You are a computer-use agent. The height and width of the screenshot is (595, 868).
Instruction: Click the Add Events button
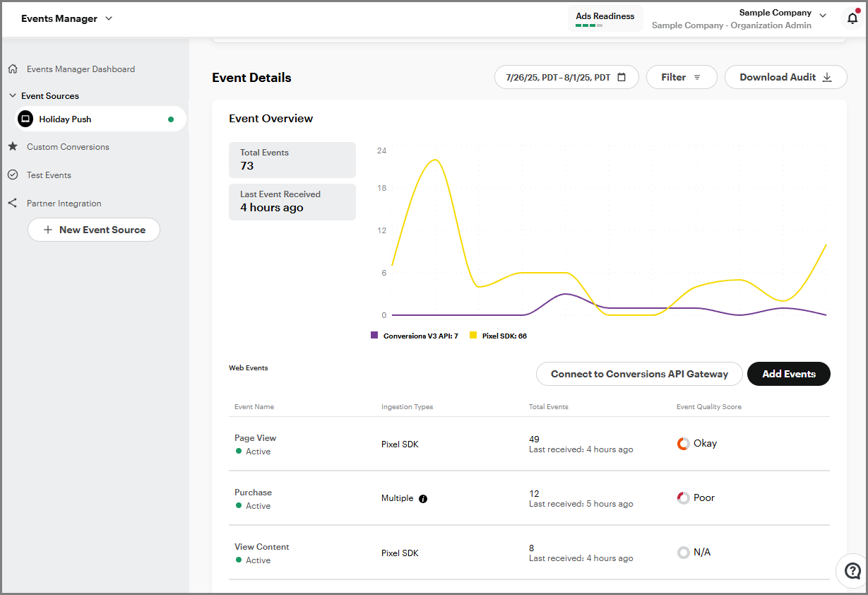point(789,374)
